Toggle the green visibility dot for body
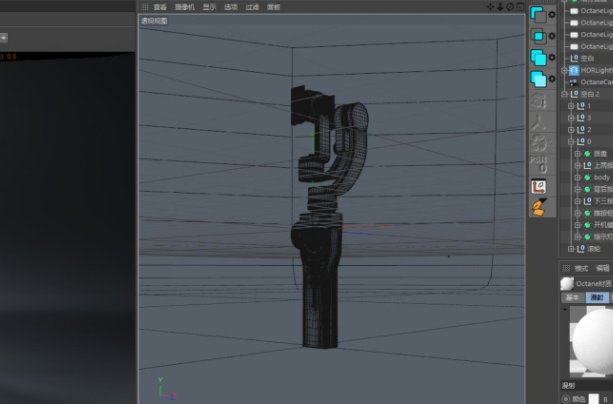The width and height of the screenshot is (613, 404). (x=588, y=177)
